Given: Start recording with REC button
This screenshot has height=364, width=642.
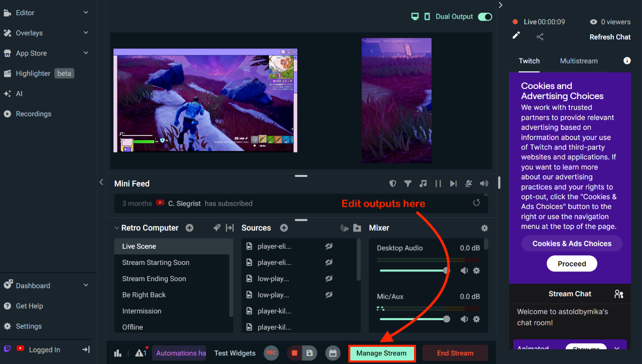Looking at the screenshot, I should (271, 353).
